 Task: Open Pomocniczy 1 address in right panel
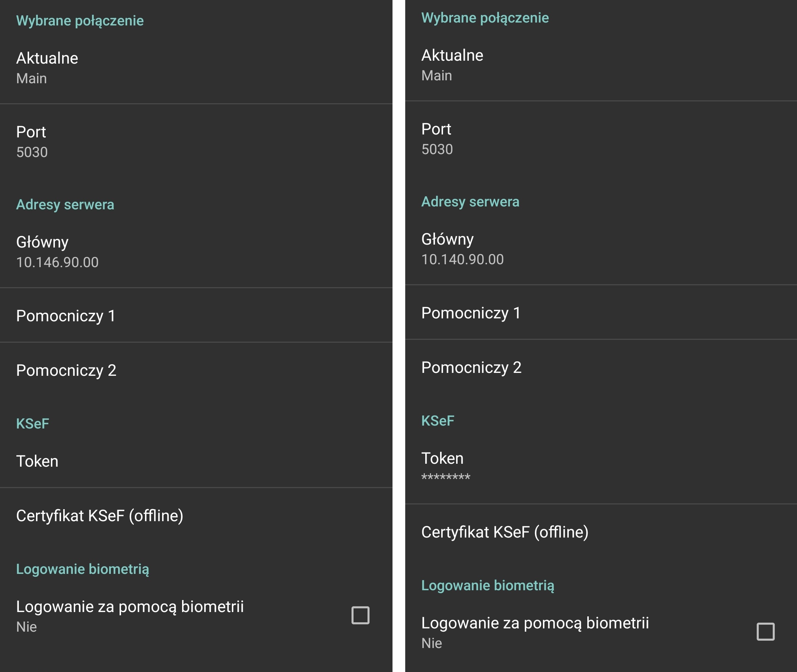(471, 313)
